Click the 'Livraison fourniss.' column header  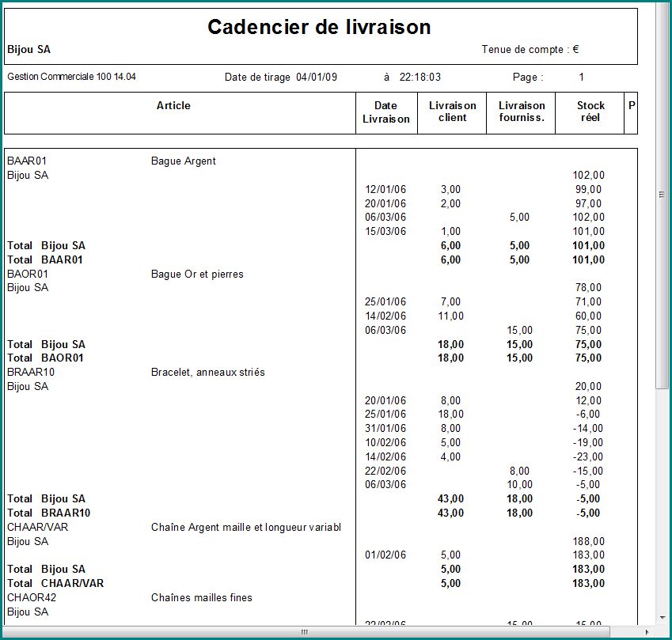pos(522,112)
